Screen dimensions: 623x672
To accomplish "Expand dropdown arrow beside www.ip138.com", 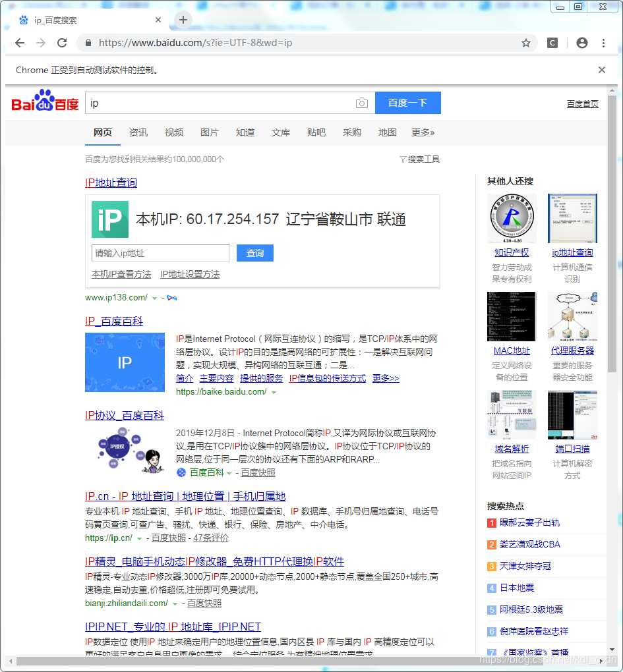I will [154, 298].
